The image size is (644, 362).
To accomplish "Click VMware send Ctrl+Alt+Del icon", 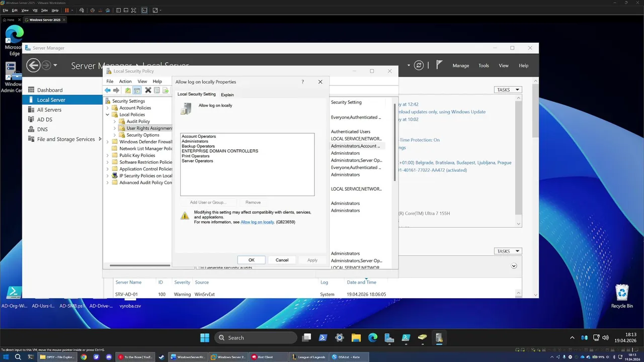I will click(x=82, y=10).
